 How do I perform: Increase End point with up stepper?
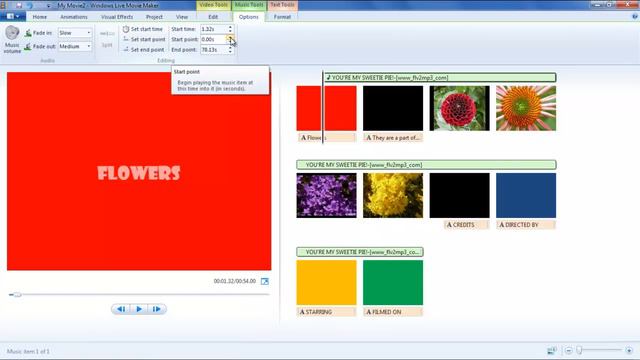click(x=230, y=47)
